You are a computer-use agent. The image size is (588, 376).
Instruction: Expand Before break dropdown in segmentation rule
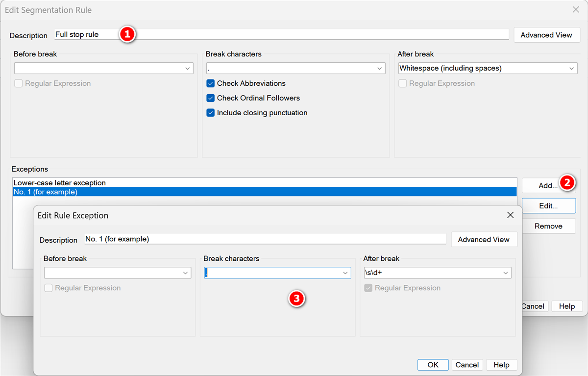188,69
